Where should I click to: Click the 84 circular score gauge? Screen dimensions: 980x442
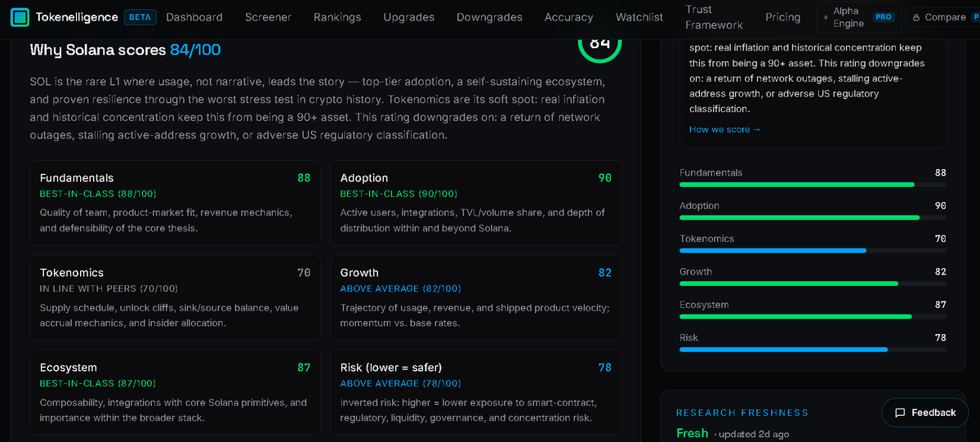point(599,42)
